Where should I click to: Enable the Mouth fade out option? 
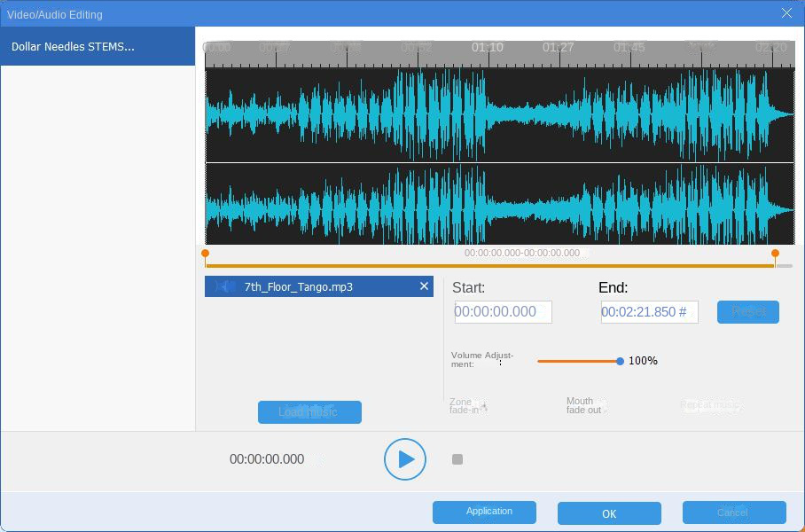[584, 405]
